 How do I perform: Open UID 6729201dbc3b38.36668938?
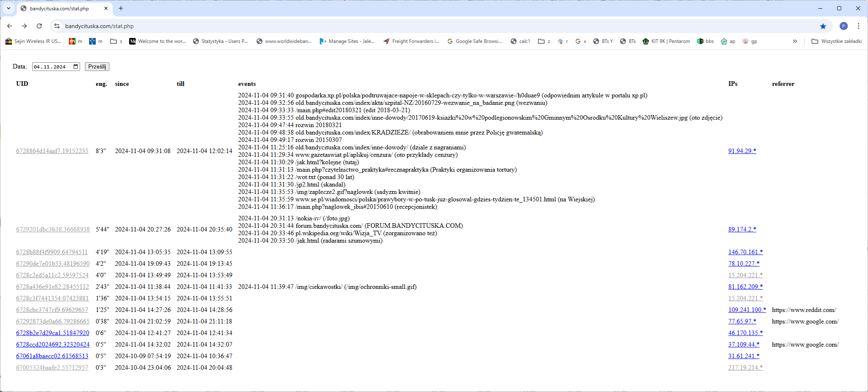(x=53, y=229)
